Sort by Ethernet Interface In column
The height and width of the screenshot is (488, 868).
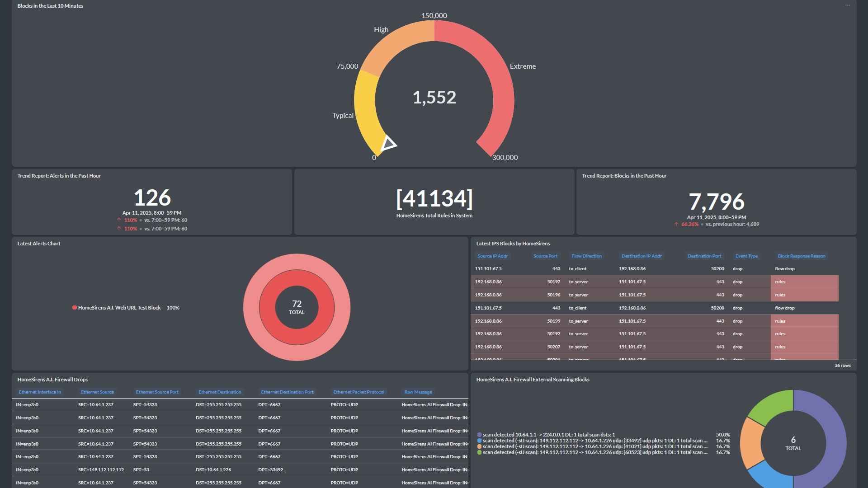40,392
